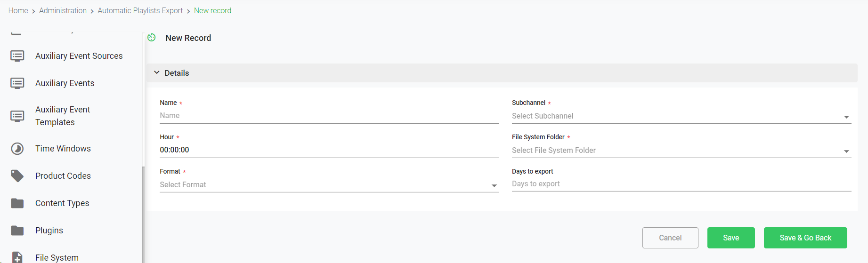
Task: Open the File System Folder dropdown
Action: point(681,151)
